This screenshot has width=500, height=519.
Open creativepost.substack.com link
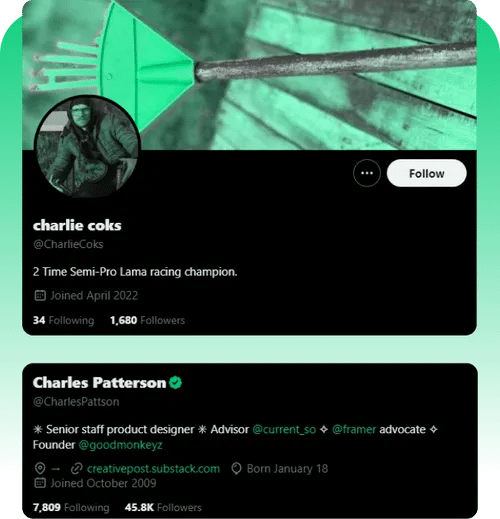(153, 469)
